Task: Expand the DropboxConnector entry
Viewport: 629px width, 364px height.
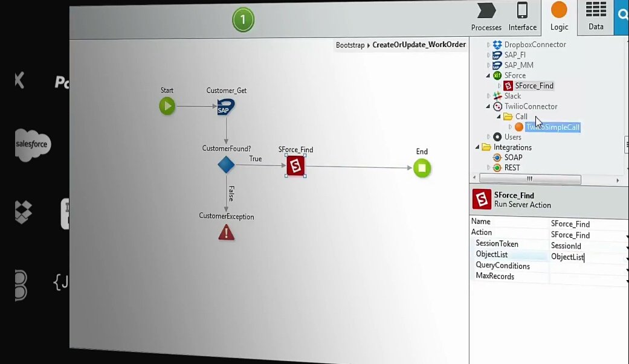Action: click(488, 44)
